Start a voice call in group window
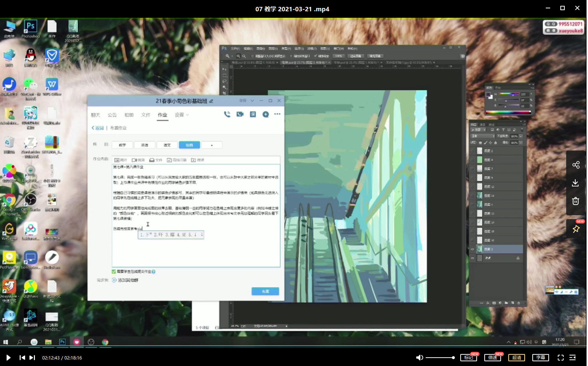588x366 pixels. [x=227, y=114]
